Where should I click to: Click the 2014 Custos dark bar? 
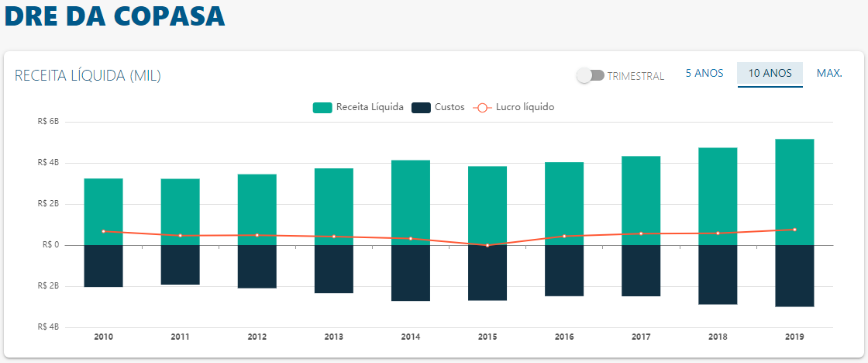[411, 273]
